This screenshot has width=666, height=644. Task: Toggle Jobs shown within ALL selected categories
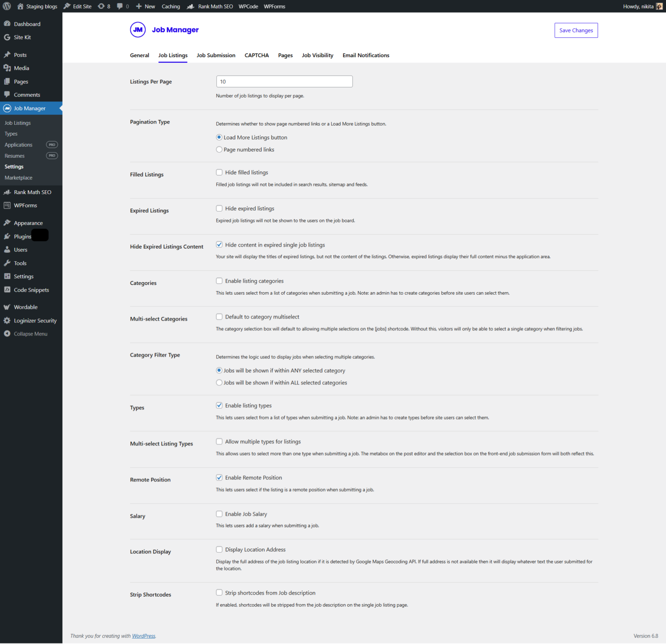pyautogui.click(x=219, y=382)
